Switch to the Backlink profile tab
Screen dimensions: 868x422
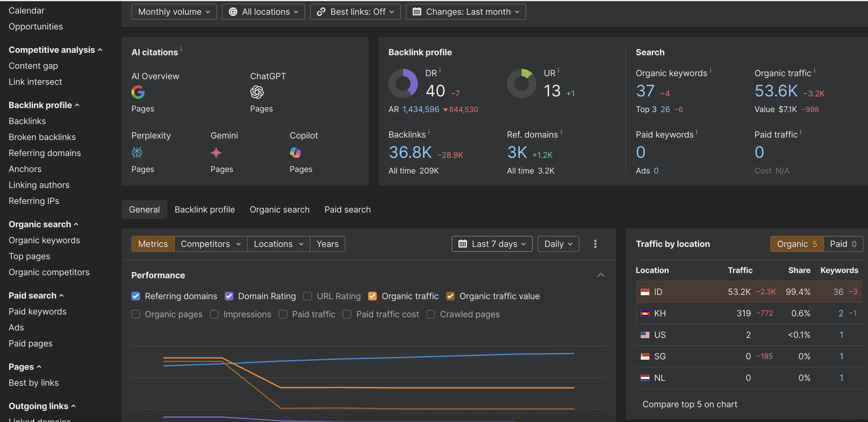204,209
